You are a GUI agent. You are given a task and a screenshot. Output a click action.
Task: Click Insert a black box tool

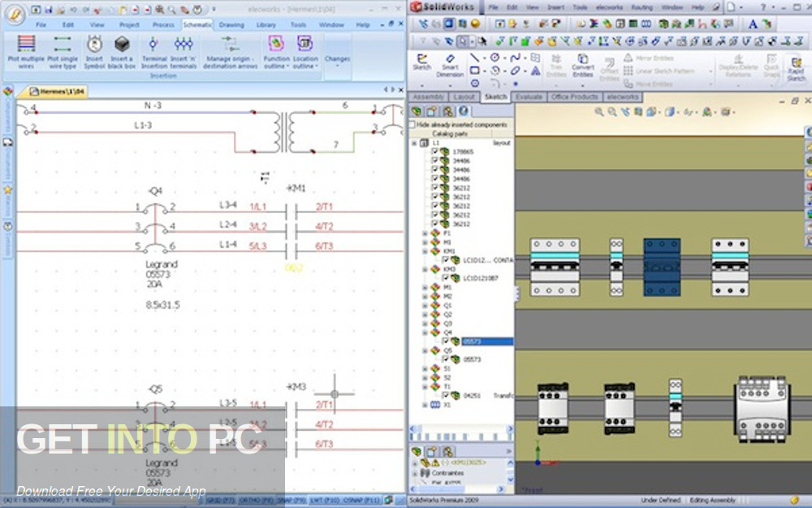point(122,52)
